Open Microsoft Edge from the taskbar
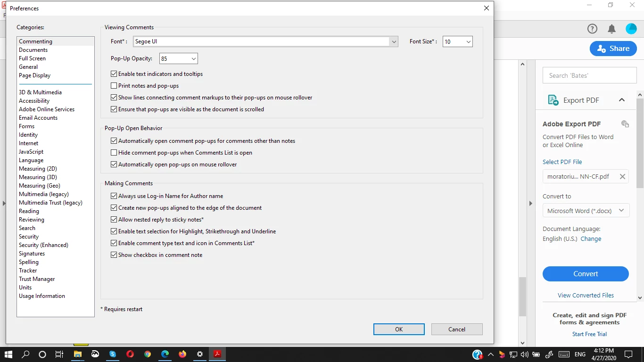 [x=165, y=354]
